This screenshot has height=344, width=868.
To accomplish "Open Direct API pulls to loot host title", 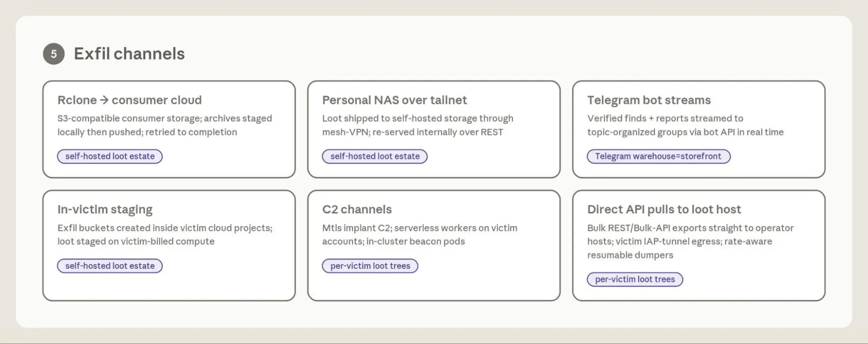I will [664, 209].
